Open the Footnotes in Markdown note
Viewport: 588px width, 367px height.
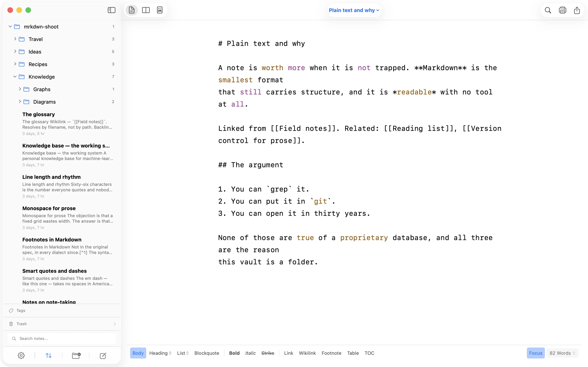68,249
